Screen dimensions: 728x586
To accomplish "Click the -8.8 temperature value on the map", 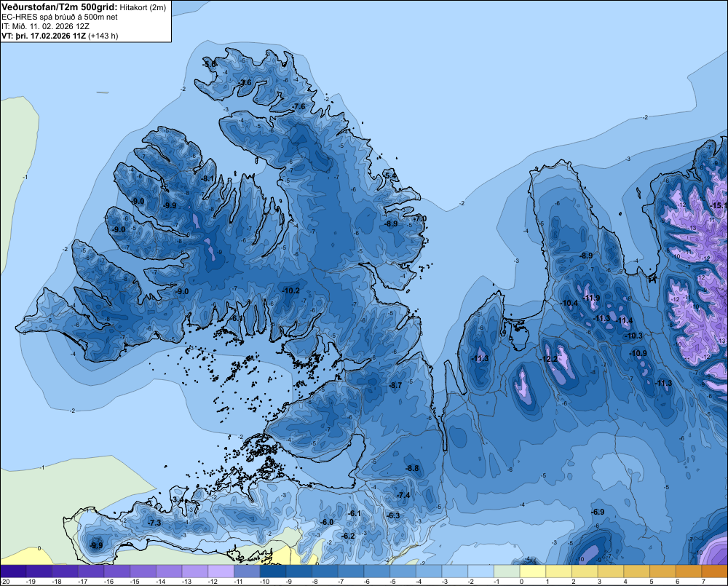I will click(412, 468).
